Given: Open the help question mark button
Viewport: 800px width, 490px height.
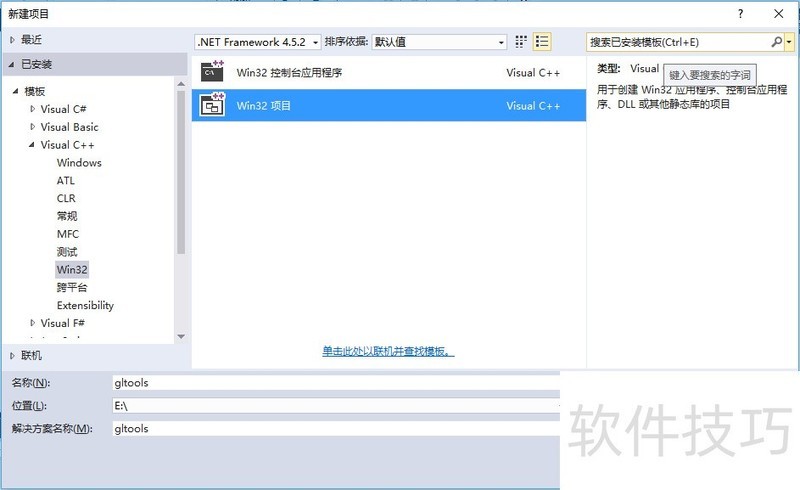Looking at the screenshot, I should tap(740, 14).
